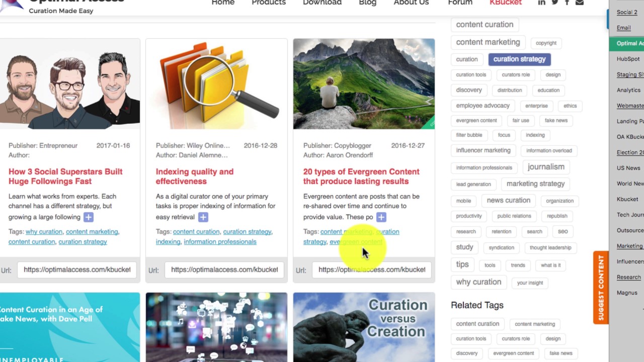Select fake news tag under Related Tags

pos(561,353)
